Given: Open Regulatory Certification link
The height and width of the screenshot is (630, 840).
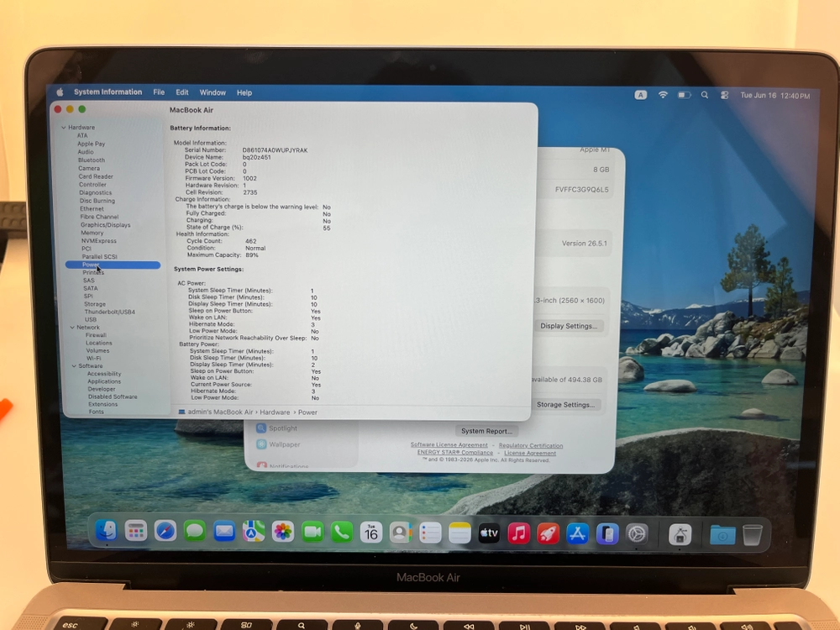Looking at the screenshot, I should [531, 446].
